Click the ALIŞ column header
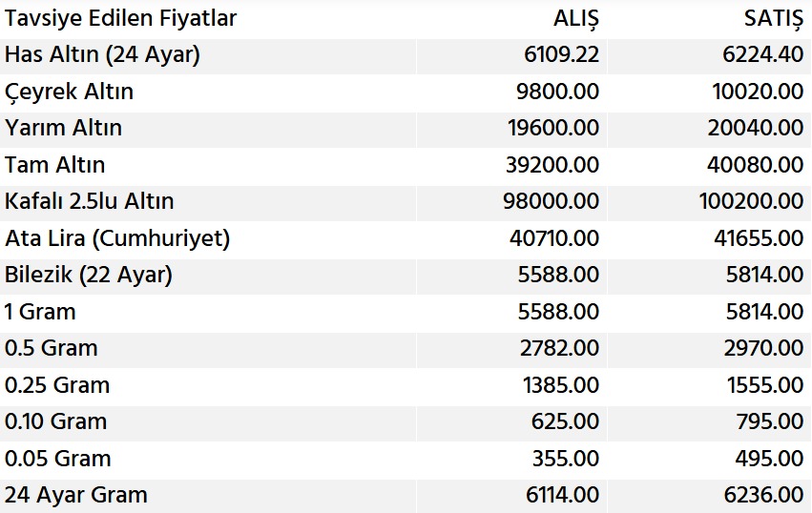The image size is (812, 513). (575, 18)
